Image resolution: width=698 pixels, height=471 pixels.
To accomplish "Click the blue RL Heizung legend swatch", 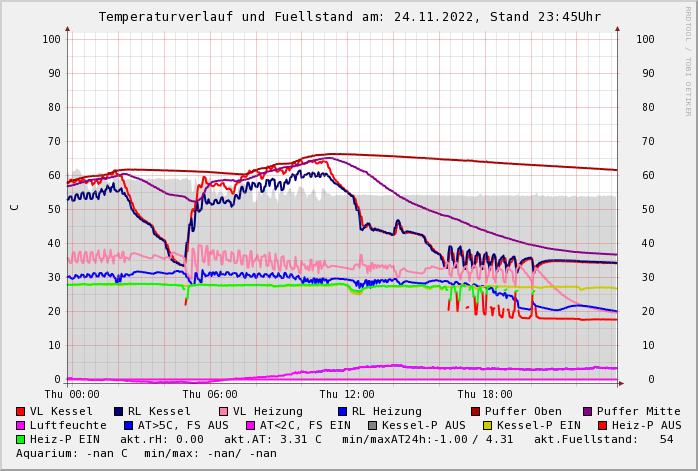I will coord(342,411).
